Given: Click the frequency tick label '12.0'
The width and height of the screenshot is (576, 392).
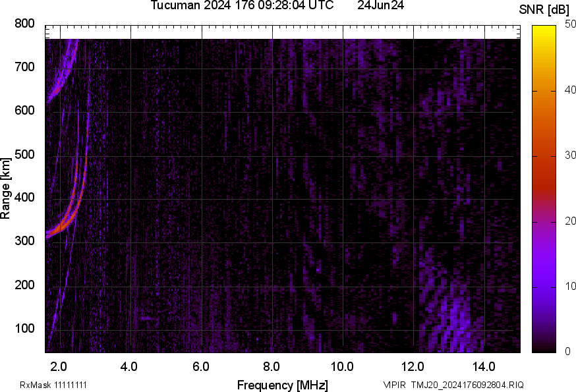Looking at the screenshot, I should point(413,366).
